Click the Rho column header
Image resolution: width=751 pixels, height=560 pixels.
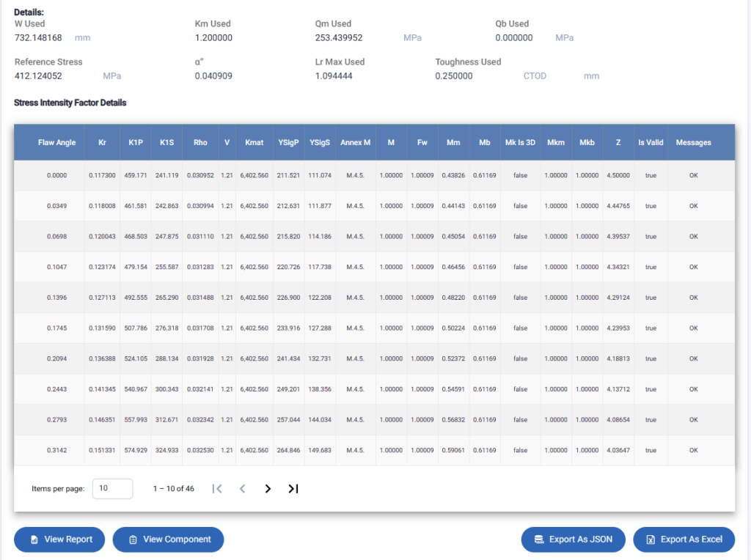pos(200,143)
